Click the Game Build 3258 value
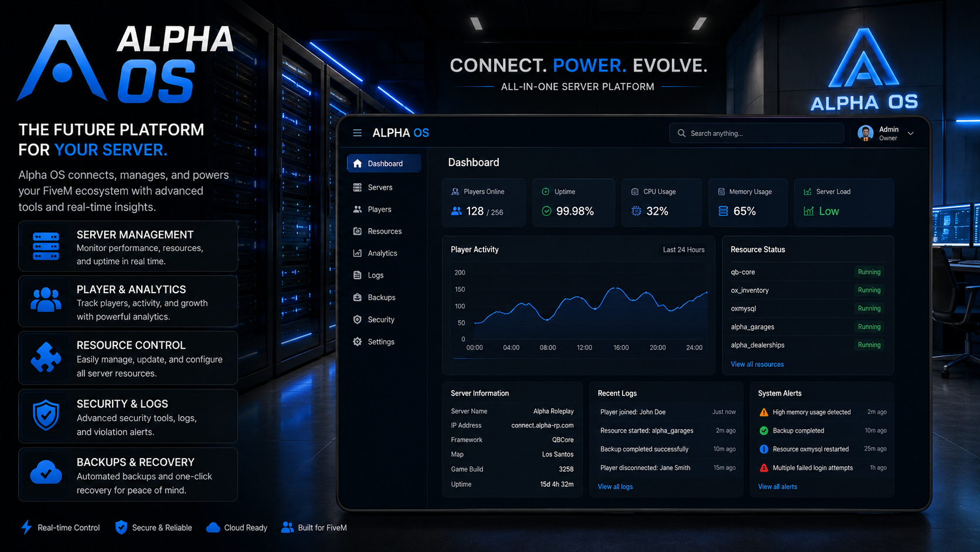This screenshot has width=980, height=552. [566, 469]
